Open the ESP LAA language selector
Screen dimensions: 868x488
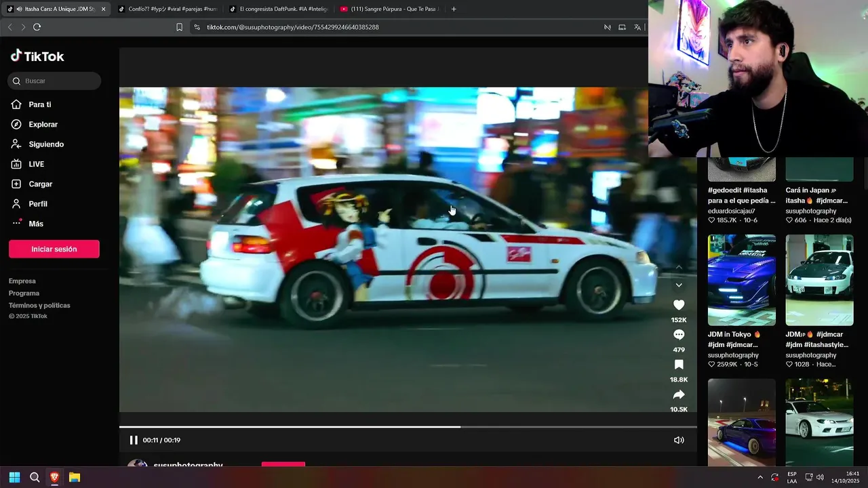792,477
